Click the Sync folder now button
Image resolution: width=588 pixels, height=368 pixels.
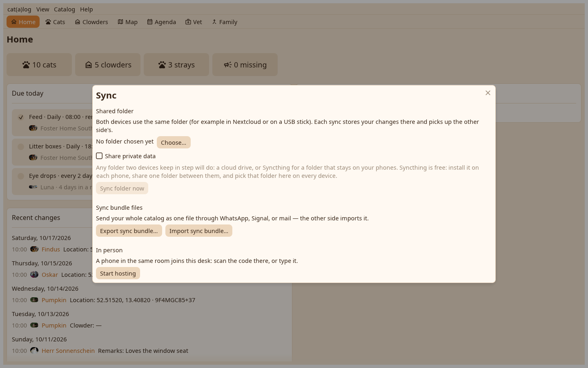(122, 188)
